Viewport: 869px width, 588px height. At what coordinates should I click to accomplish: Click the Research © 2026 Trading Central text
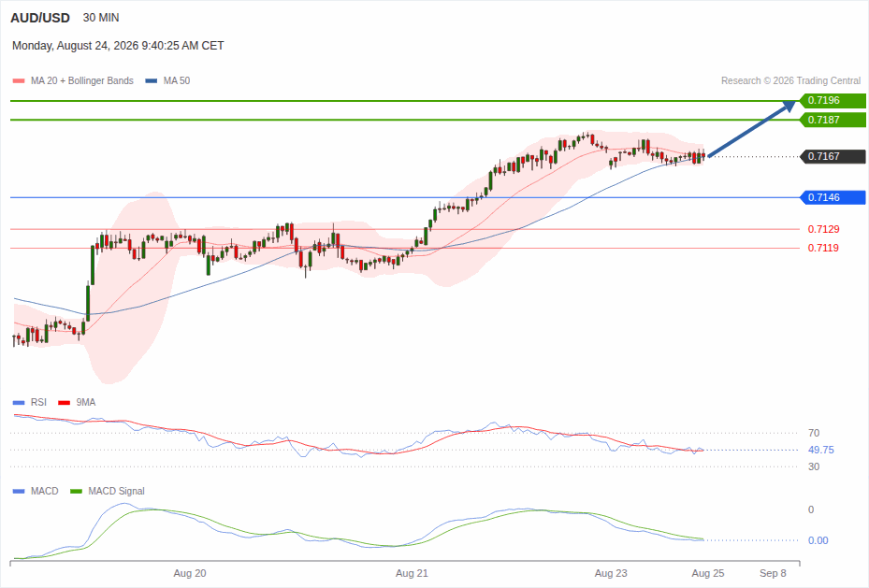point(790,80)
